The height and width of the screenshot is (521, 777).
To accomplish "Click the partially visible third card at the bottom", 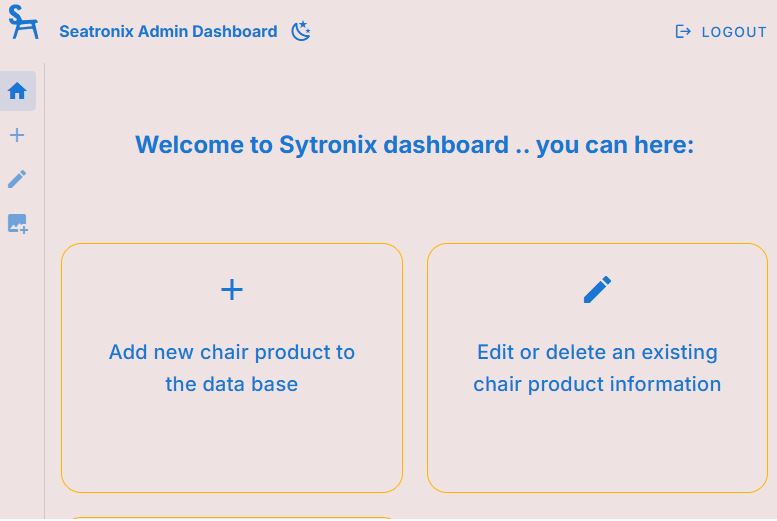I will tap(232, 517).
